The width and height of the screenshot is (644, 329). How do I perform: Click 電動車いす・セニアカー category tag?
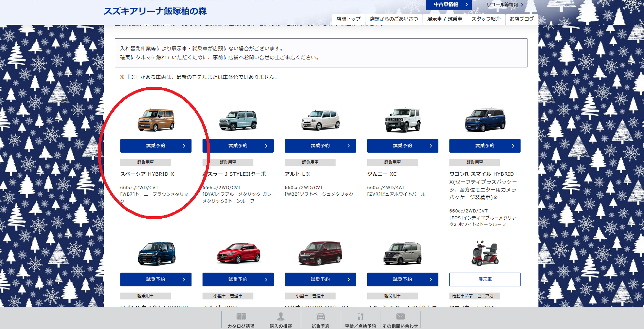[475, 296]
